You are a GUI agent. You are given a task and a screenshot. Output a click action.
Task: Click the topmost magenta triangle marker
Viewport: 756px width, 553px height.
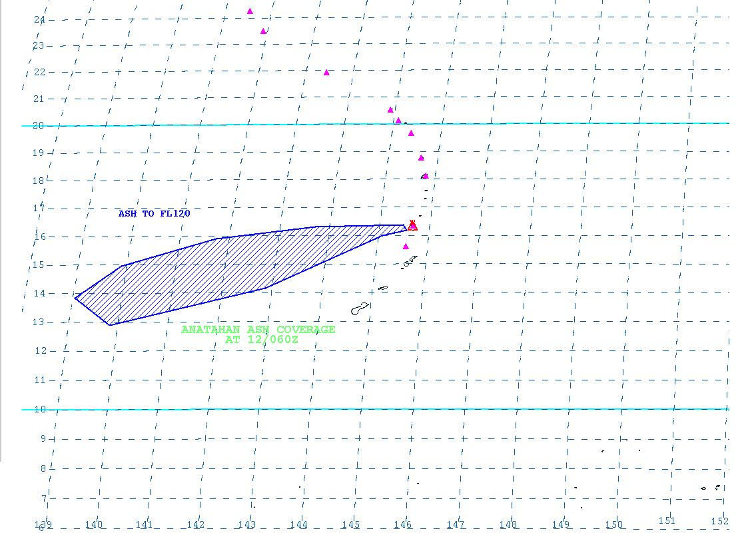click(250, 11)
